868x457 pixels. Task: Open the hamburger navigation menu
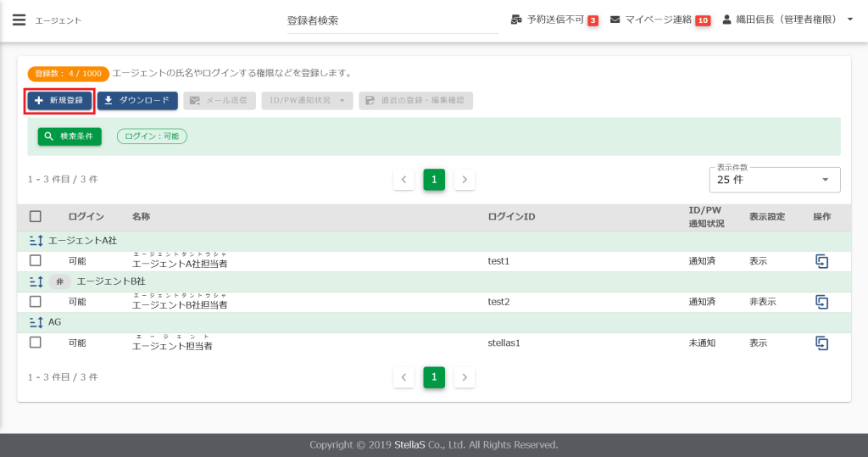19,20
